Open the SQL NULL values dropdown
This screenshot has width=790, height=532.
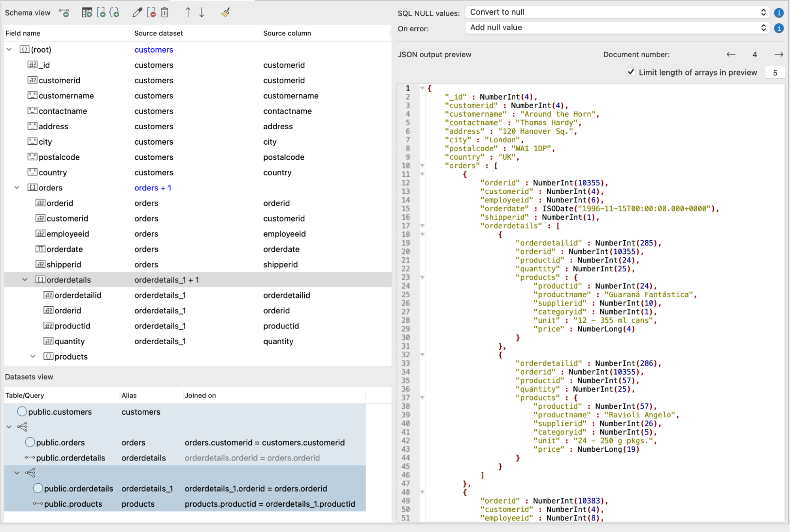(617, 12)
